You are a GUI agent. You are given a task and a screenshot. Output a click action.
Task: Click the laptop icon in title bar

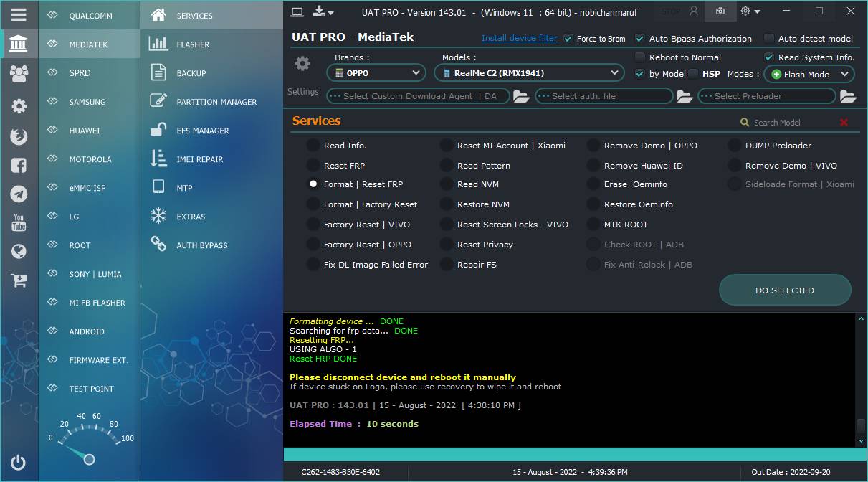pos(297,11)
